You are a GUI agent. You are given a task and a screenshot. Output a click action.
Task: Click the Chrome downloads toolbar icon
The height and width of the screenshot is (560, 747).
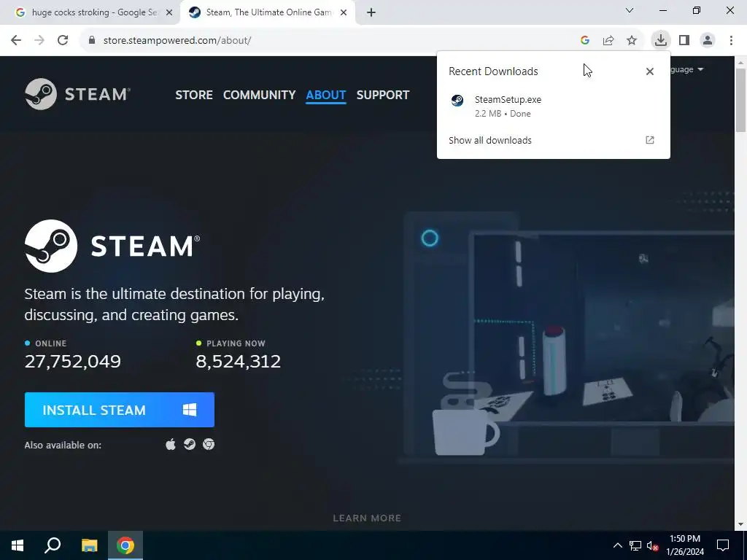point(660,41)
